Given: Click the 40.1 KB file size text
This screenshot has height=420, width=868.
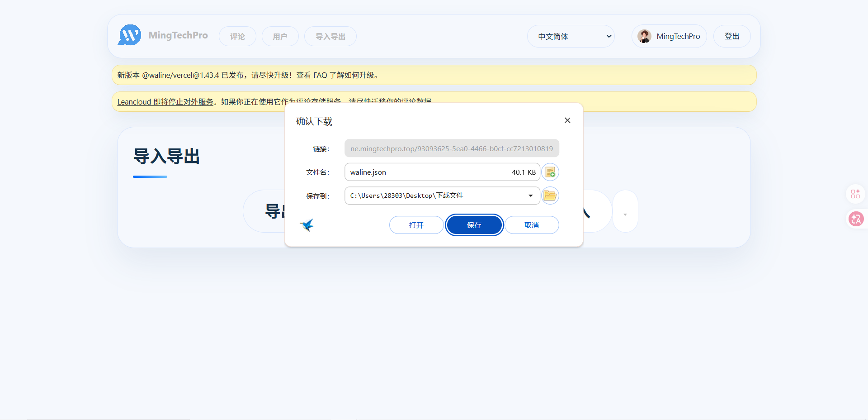Looking at the screenshot, I should (x=524, y=172).
